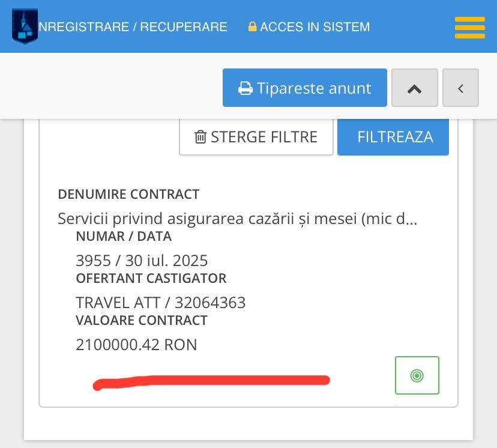Click the contract value 2100000.42 RON
Screen dimensions: 497x448
tap(136, 345)
